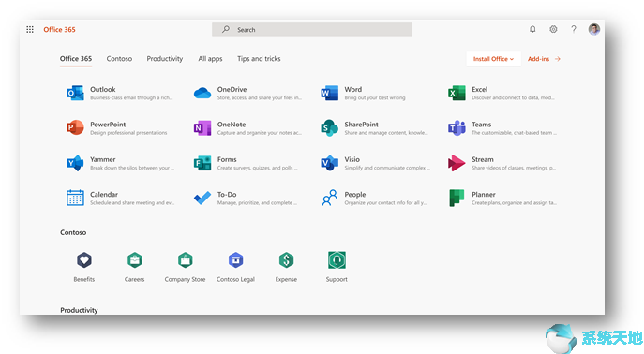Open the SharePoint app icon
The height and width of the screenshot is (354, 644).
(x=329, y=128)
